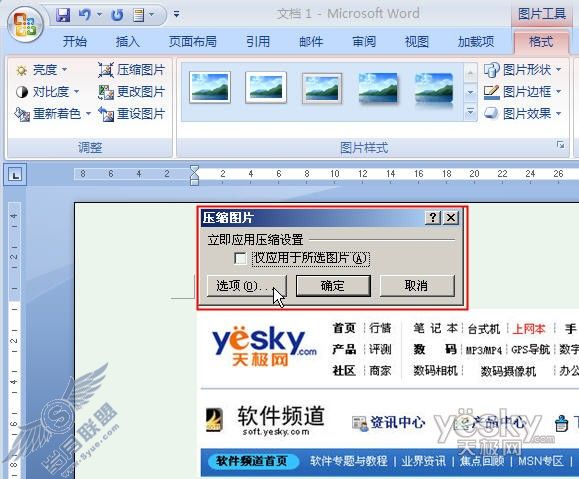This screenshot has width=579, height=479.
Task: Click the 选项(O)... button
Action: coord(247,285)
